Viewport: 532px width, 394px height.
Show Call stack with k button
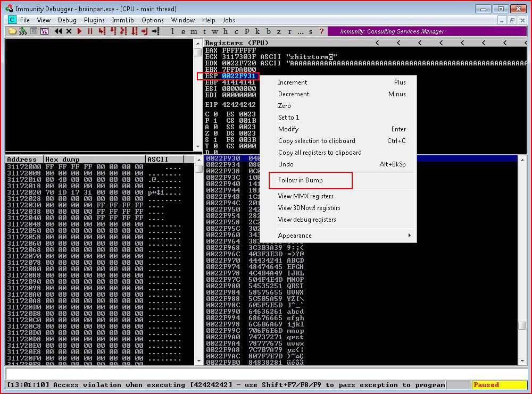pos(257,31)
